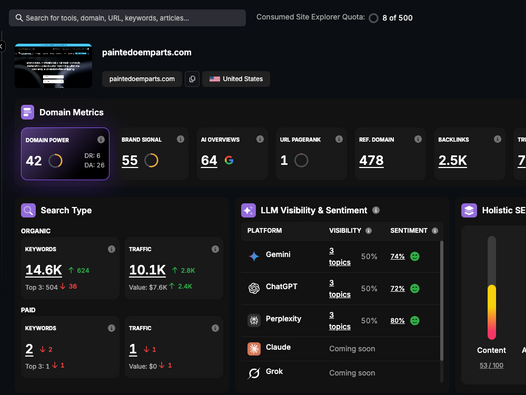The width and height of the screenshot is (526, 395).
Task: Show Domain Power info tooltip icon
Action: tap(101, 140)
